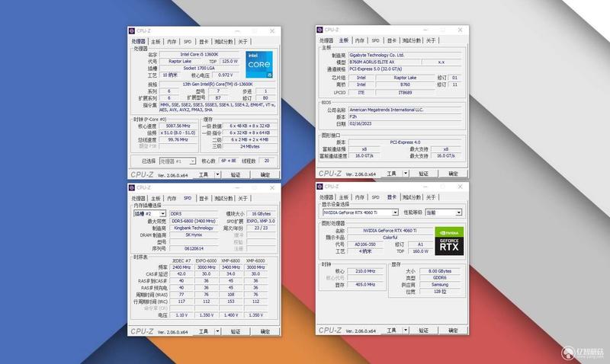The width and height of the screenshot is (610, 364).
Task: Click the DDR5-6800 (3400 MHz) max bandwidth field
Action: 194,221
